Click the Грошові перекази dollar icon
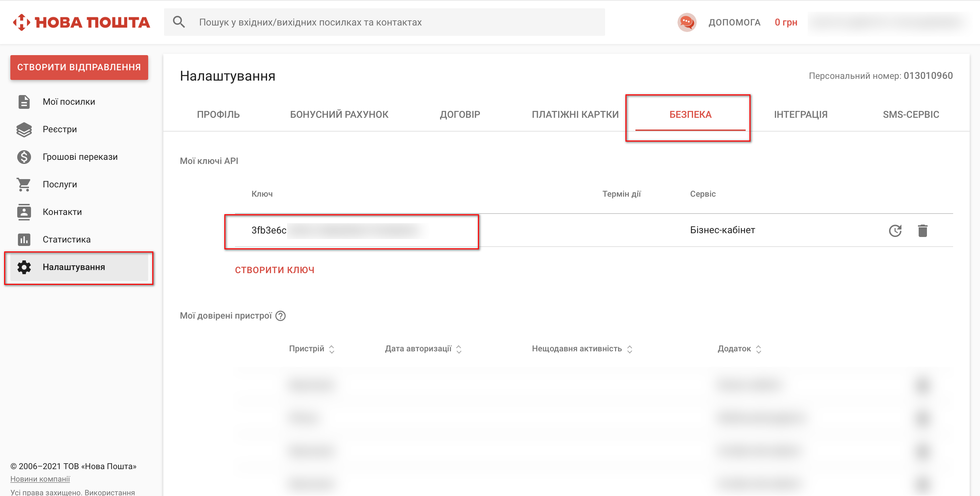Screen dimensions: 980x496 [24, 157]
